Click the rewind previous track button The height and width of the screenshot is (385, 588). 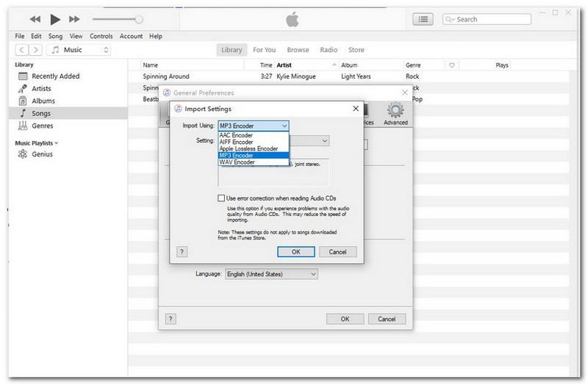point(35,19)
